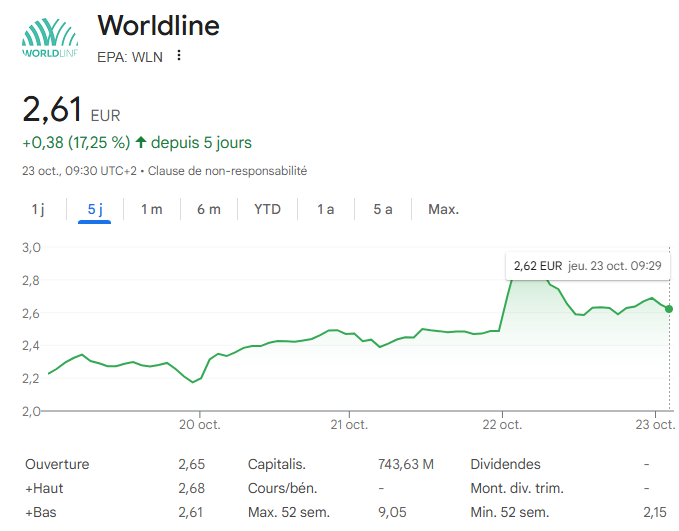Click the 2,15 yearly minimum value
Image resolution: width=679 pixels, height=531 pixels.
[655, 512]
